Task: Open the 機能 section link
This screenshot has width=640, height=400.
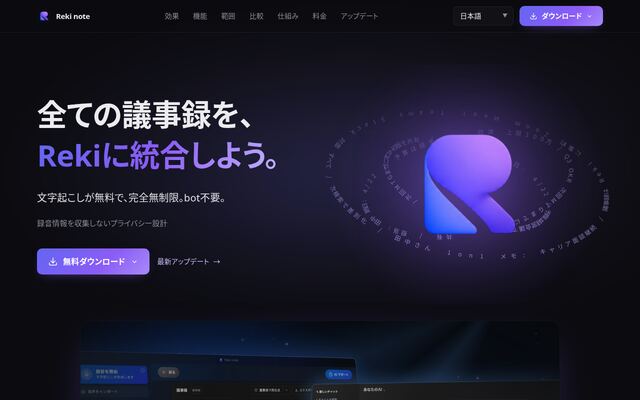Action: [200, 16]
